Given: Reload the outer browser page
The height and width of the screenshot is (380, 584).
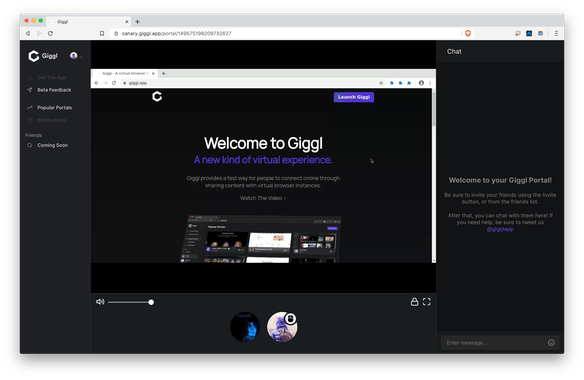Looking at the screenshot, I should coord(50,33).
